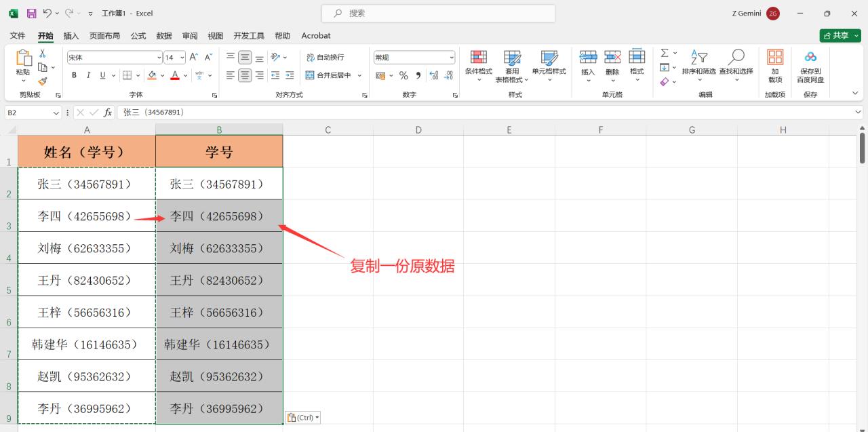Click the Clear eraser icon
Image resolution: width=868 pixels, height=432 pixels.
point(665,81)
